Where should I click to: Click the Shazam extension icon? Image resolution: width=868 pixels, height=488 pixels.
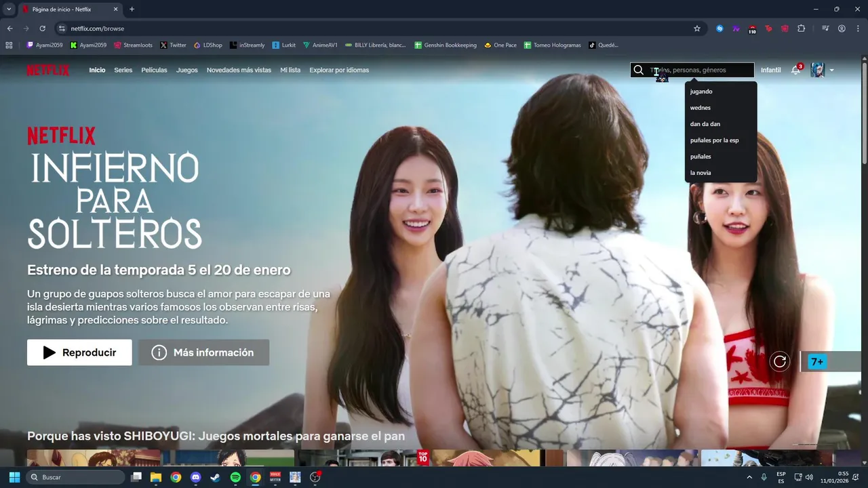click(719, 28)
